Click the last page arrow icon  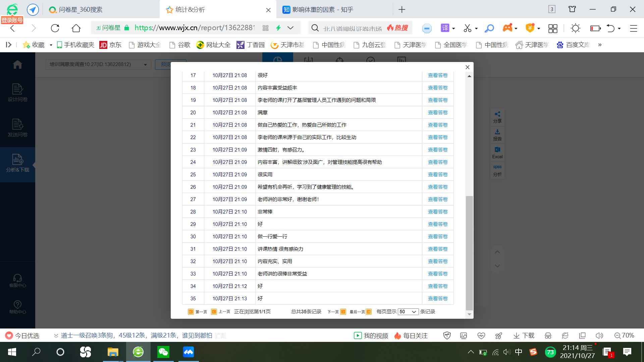(369, 312)
